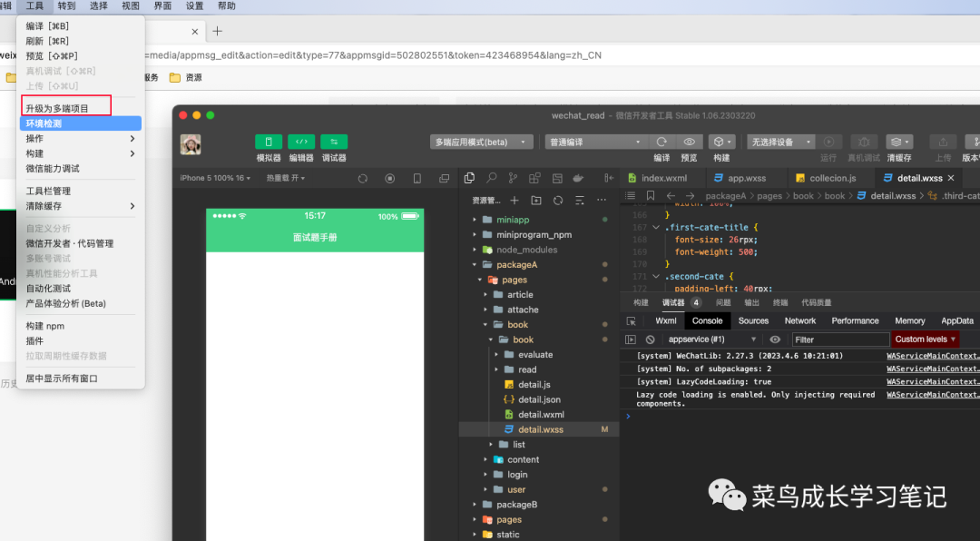
Task: Open the explorer files icon in activity bar
Action: (x=469, y=178)
